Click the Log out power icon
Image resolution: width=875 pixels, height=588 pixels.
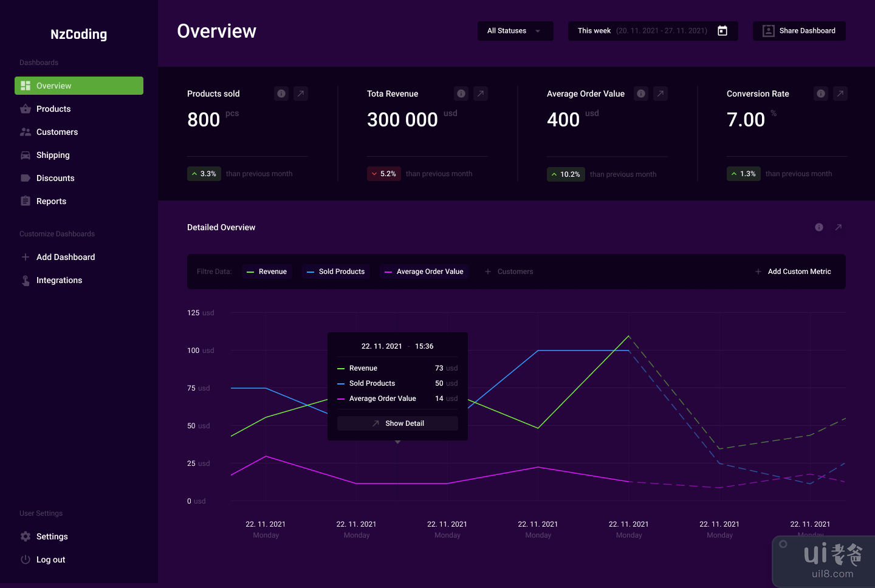(26, 559)
